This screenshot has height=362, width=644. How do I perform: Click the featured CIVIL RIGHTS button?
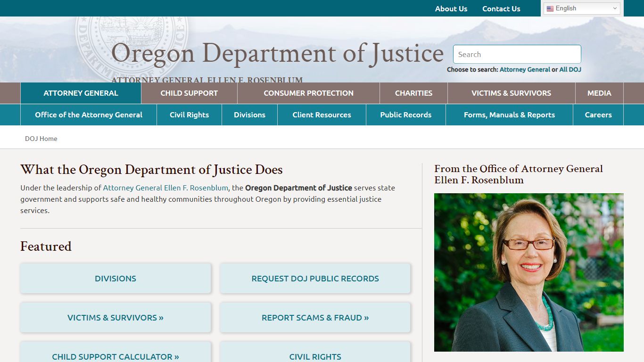pyautogui.click(x=315, y=353)
